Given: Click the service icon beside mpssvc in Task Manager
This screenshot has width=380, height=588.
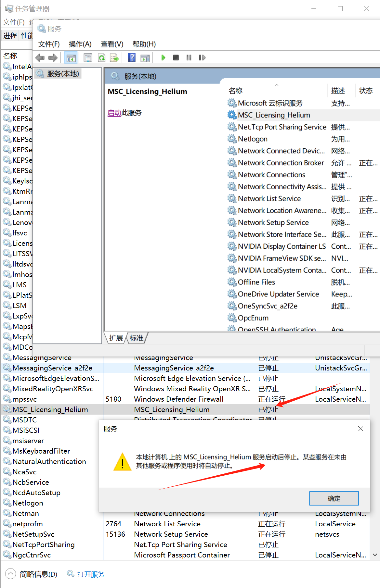Looking at the screenshot, I should pyautogui.click(x=7, y=399).
